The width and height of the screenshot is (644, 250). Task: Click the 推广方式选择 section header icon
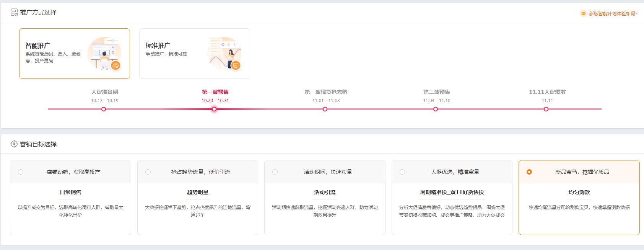pos(14,13)
